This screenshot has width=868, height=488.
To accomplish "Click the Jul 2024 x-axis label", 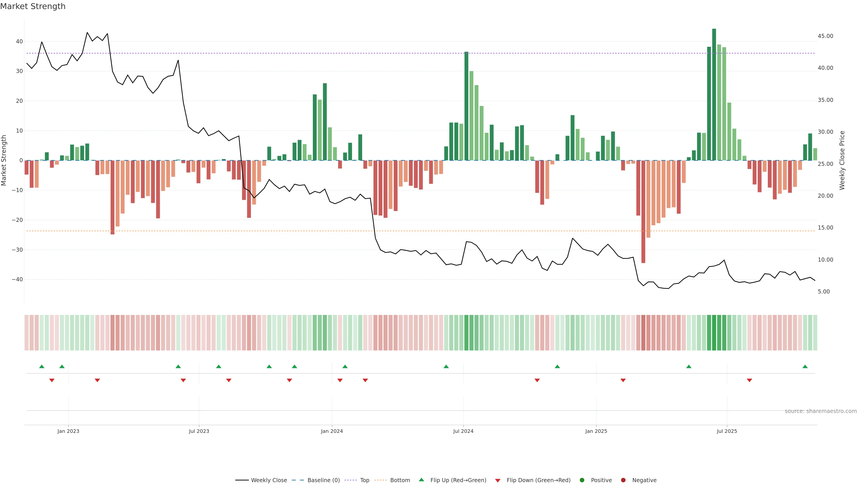I will [x=463, y=431].
